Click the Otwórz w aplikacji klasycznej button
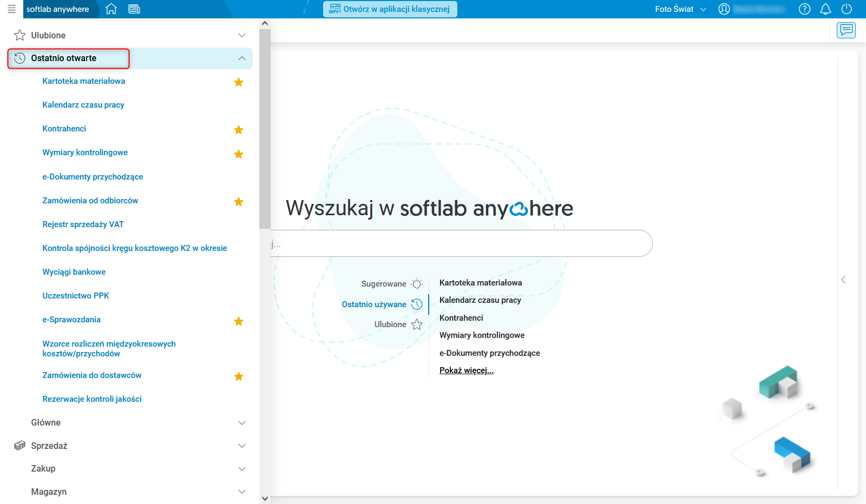The height and width of the screenshot is (504, 866). click(390, 9)
